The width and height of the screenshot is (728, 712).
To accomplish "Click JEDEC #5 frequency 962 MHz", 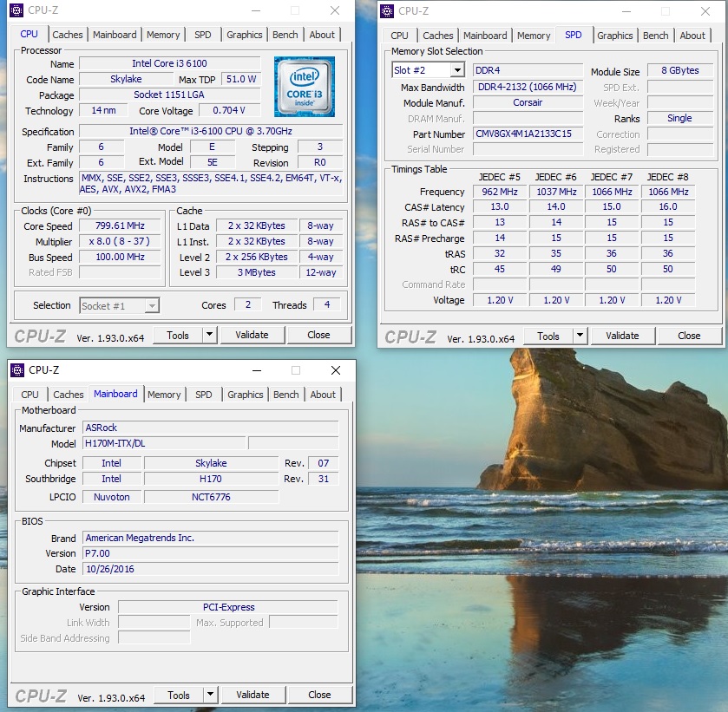I will coord(500,192).
